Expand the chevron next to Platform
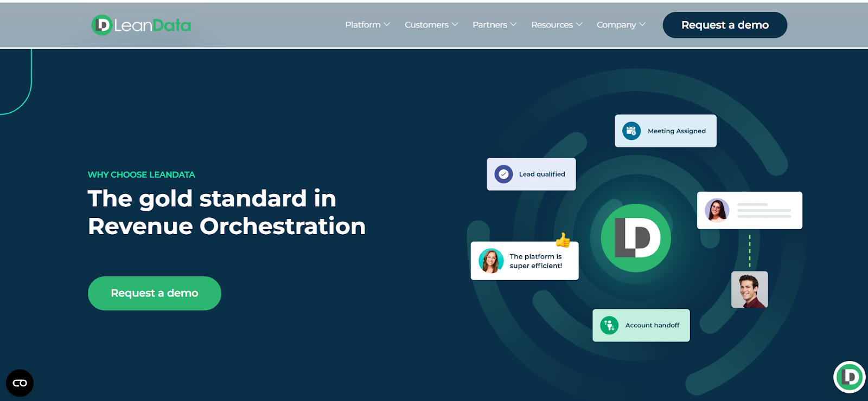 pos(387,24)
